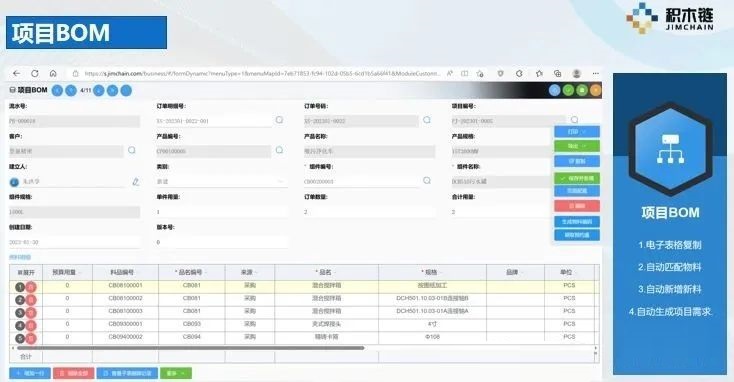Focus the 单件用量 input field
Image resolution: width=734 pixels, height=382 pixels.
[221, 212]
